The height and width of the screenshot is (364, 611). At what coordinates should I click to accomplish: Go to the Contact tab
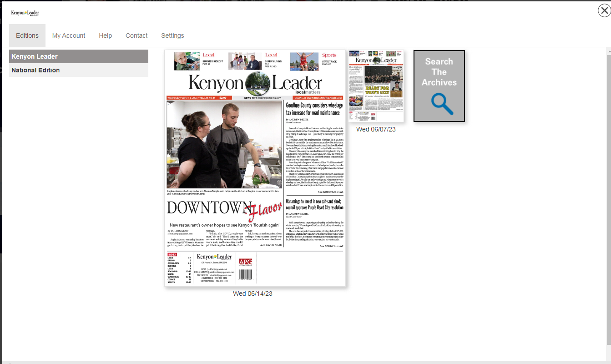tap(136, 35)
